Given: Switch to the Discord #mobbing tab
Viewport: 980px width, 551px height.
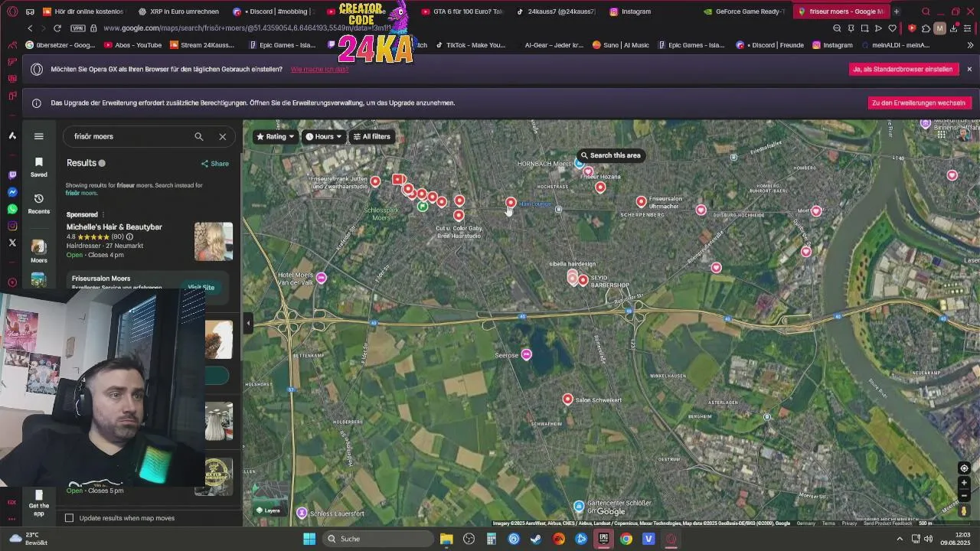Looking at the screenshot, I should pos(273,11).
